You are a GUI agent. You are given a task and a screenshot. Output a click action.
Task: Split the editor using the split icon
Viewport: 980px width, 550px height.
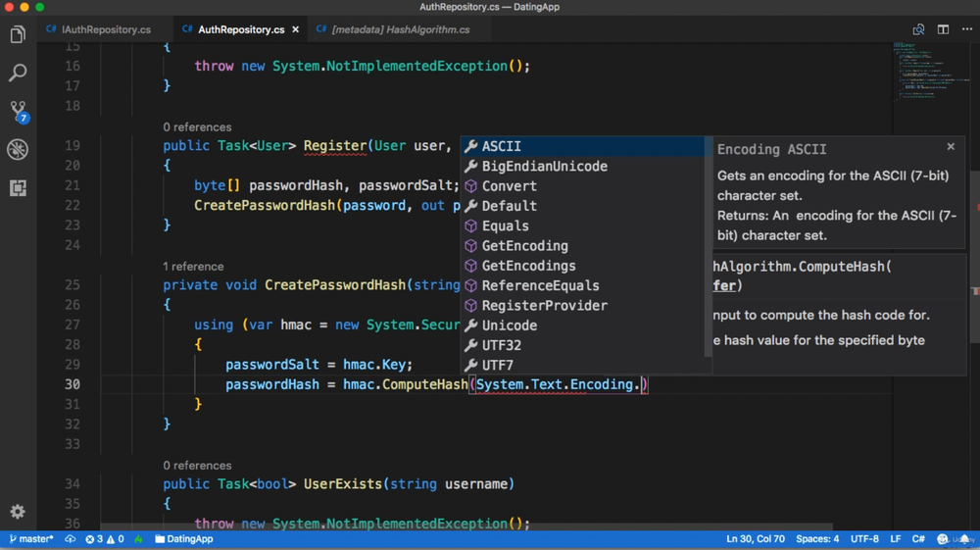(943, 29)
